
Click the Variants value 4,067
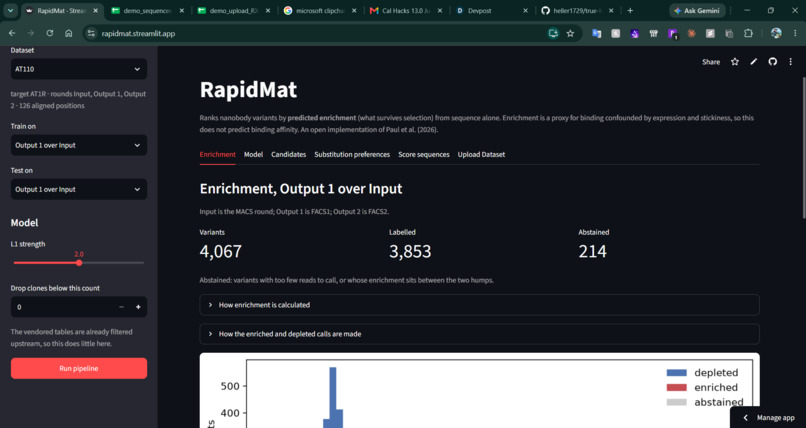click(x=221, y=251)
